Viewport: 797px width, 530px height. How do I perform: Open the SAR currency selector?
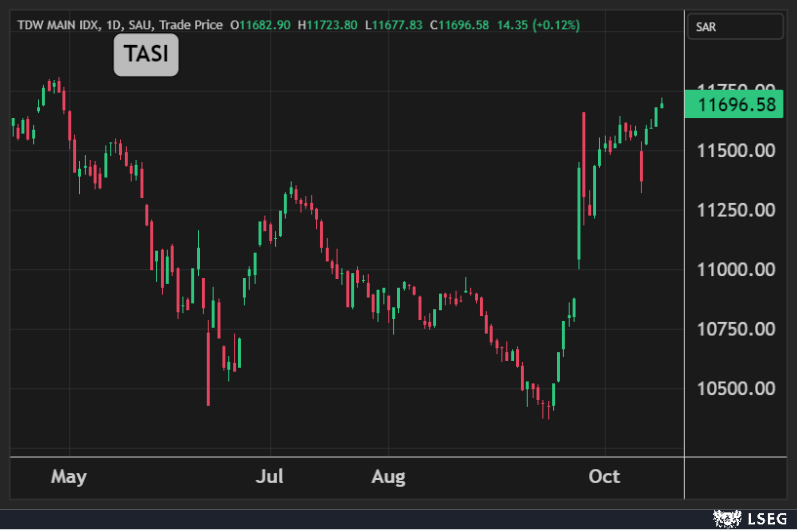pyautogui.click(x=736, y=27)
